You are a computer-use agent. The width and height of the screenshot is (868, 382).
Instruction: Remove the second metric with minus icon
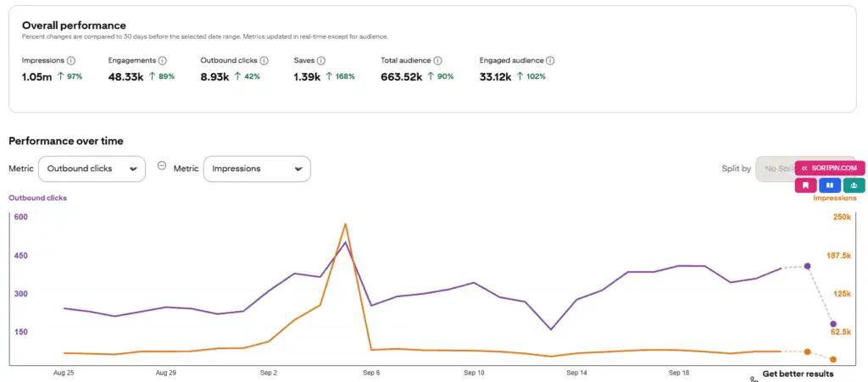162,165
